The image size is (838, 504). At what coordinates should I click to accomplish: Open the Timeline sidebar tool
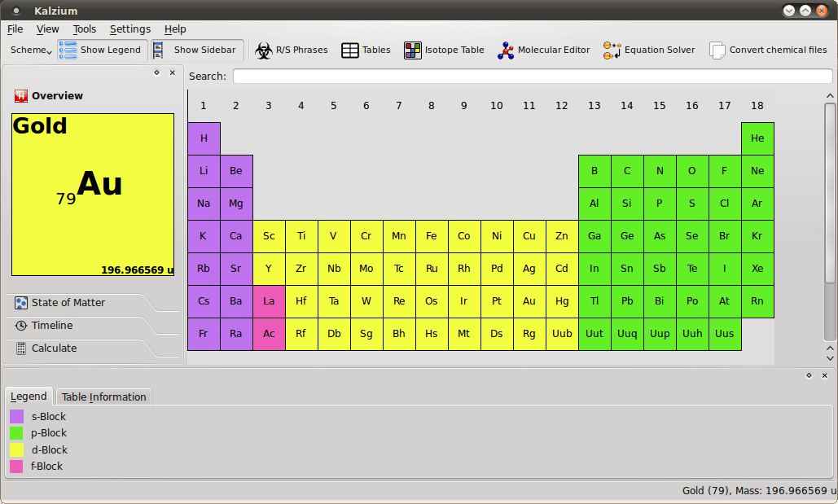pos(54,326)
